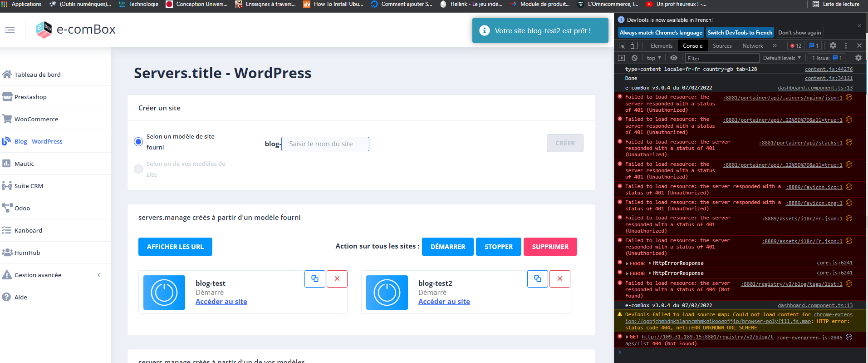
Task: Show more DevTools tabs with chevron
Action: [x=775, y=45]
